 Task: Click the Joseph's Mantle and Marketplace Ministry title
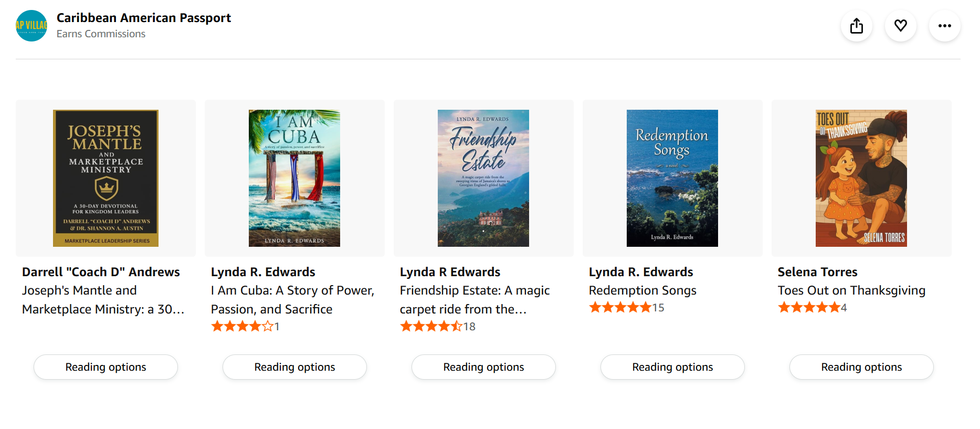(103, 300)
